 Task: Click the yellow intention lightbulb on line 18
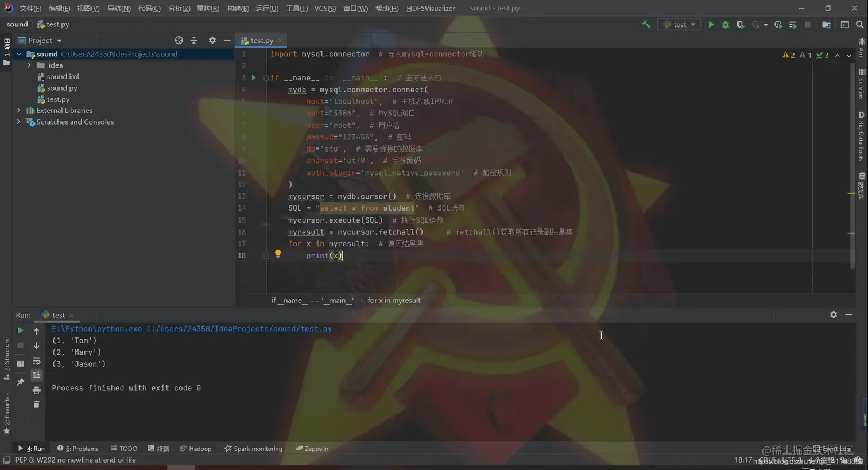tap(278, 253)
